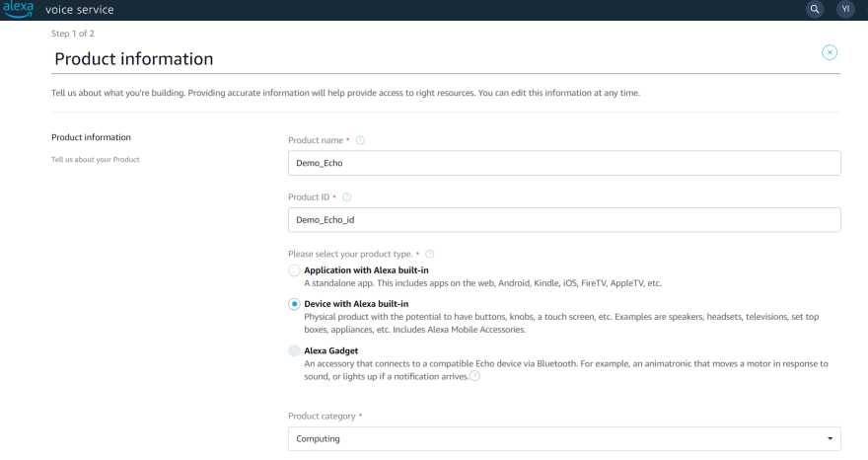The image size is (868, 460).
Task: Select Application with Alexa built-in option
Action: (294, 270)
